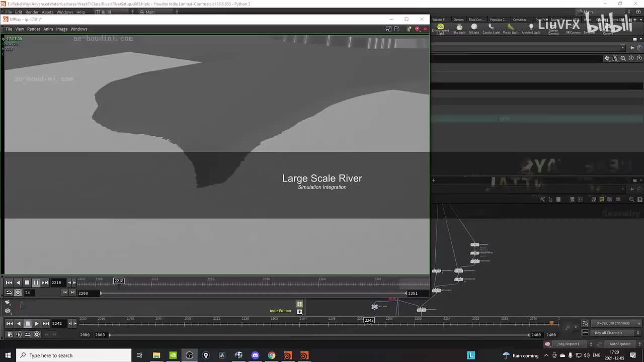Jump to last frame on Houdini playbar
This screenshot has height=362, width=644.
coord(46,323)
